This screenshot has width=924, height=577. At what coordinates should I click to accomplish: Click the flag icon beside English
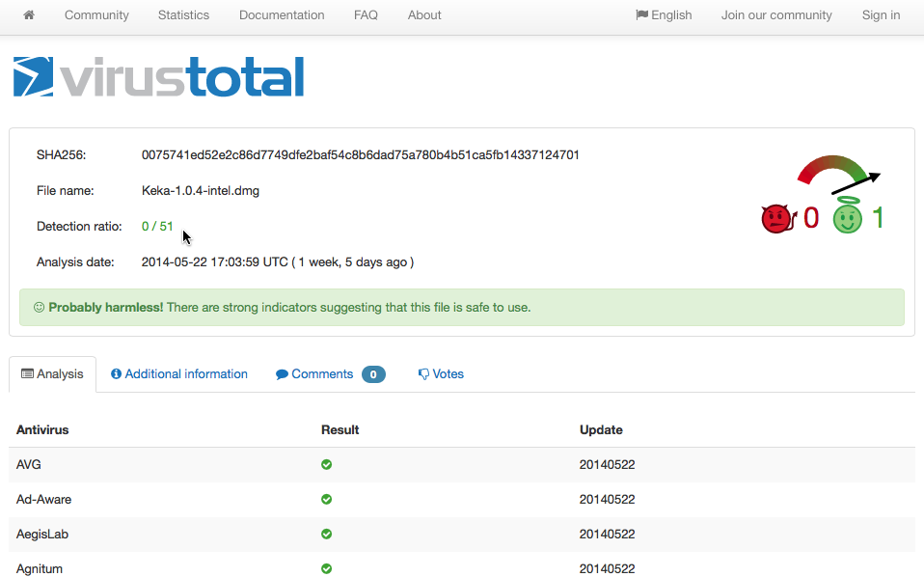click(641, 15)
